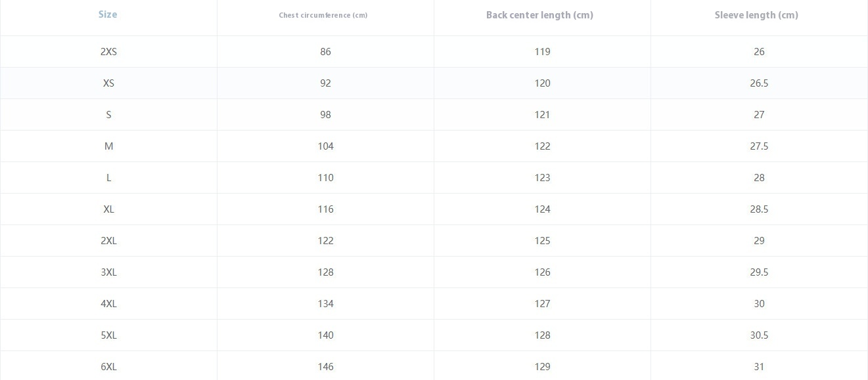Click the Chest circumference (cm) header
This screenshot has height=380, width=868.
(x=323, y=15)
